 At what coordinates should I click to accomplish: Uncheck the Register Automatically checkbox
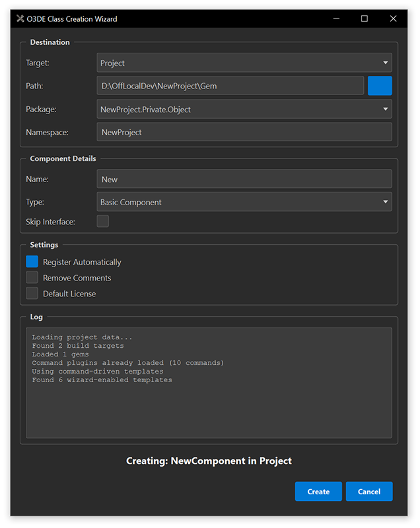point(32,261)
